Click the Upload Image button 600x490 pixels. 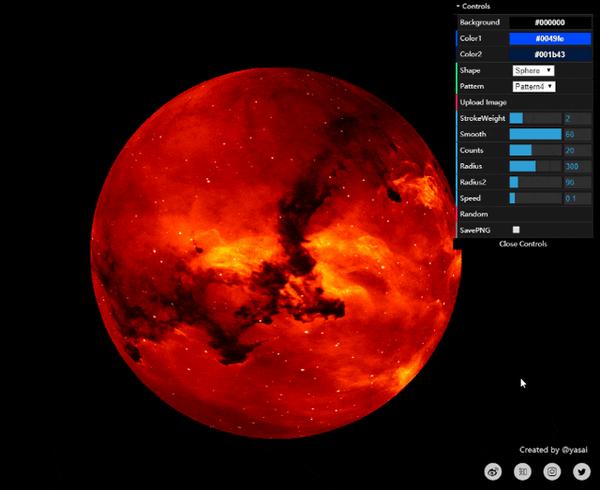525,102
